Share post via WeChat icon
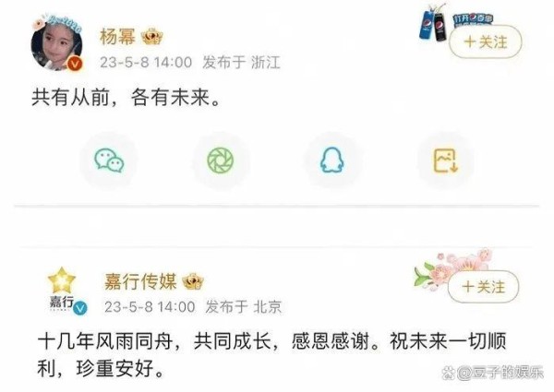This screenshot has width=554, height=392. coord(109,160)
